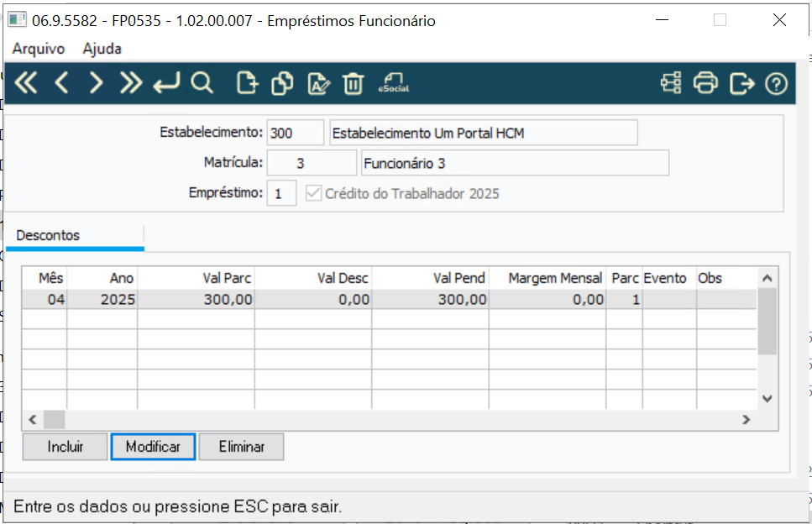This screenshot has width=812, height=524.
Task: Click the Ano column header
Action: tap(102, 278)
